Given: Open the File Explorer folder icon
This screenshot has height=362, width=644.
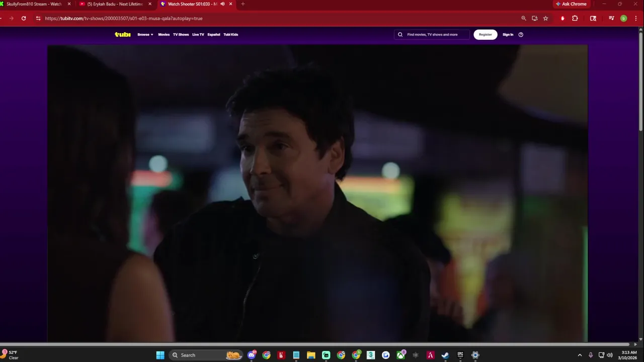Looking at the screenshot, I should (311, 355).
